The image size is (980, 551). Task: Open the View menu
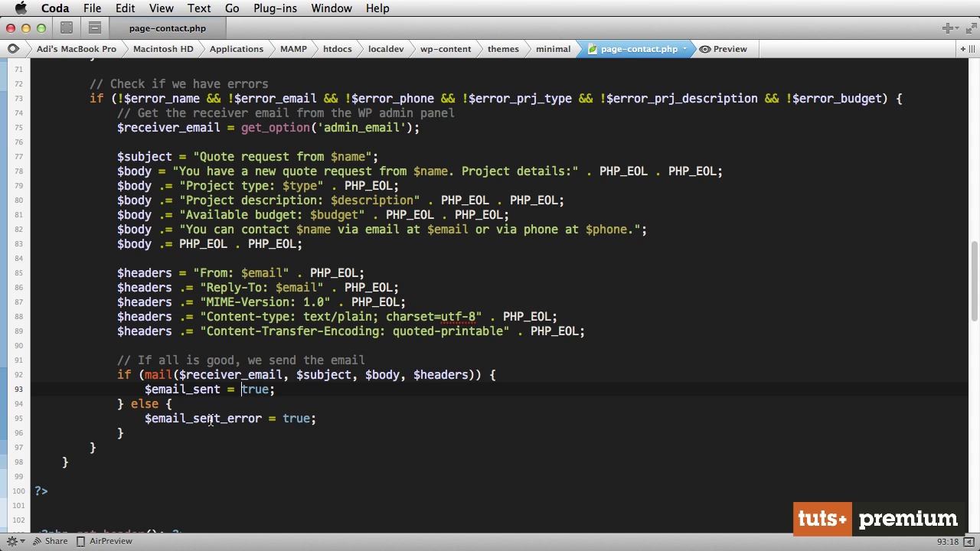[161, 8]
